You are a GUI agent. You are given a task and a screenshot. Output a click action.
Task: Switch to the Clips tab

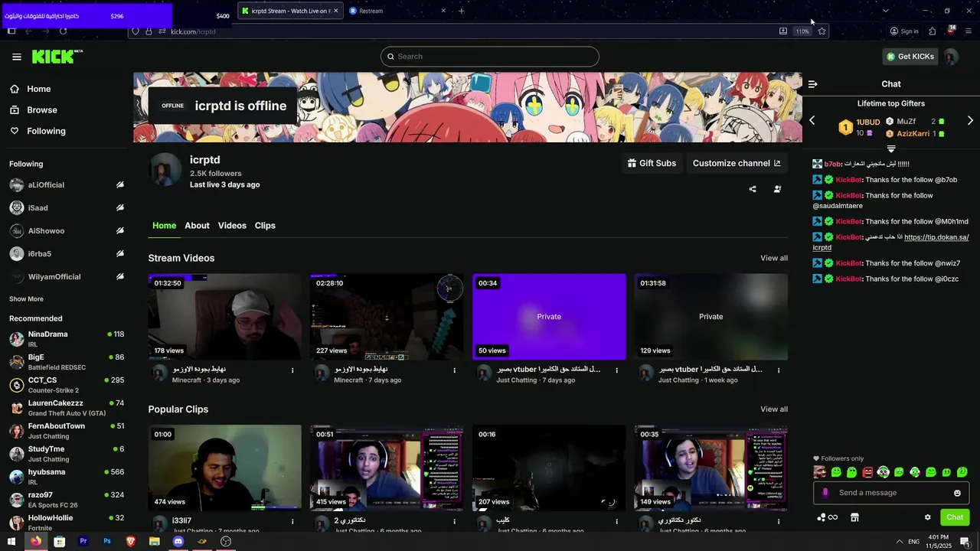coord(265,226)
